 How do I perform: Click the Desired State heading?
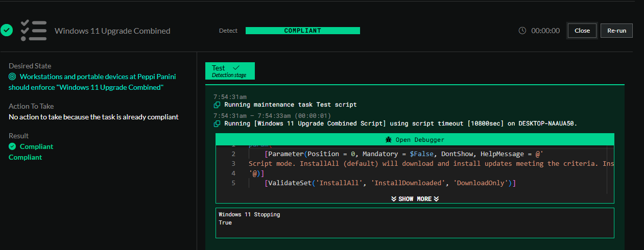(x=30, y=66)
